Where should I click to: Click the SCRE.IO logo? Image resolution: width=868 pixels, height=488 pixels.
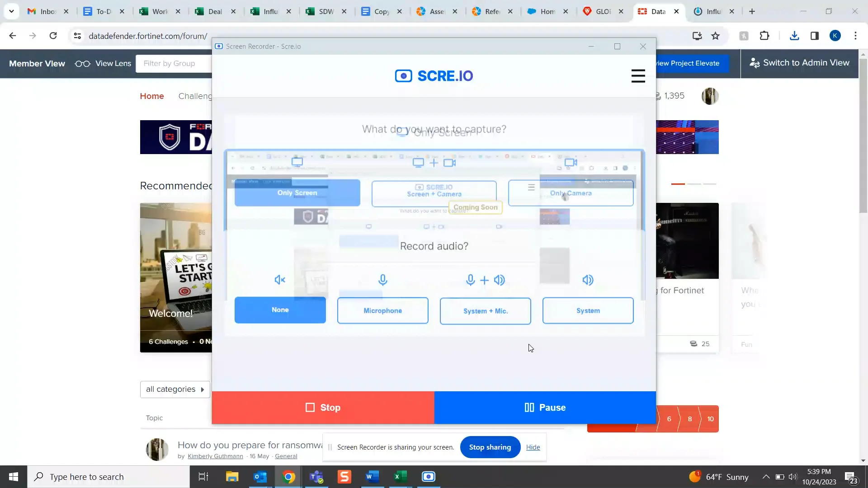click(x=434, y=76)
